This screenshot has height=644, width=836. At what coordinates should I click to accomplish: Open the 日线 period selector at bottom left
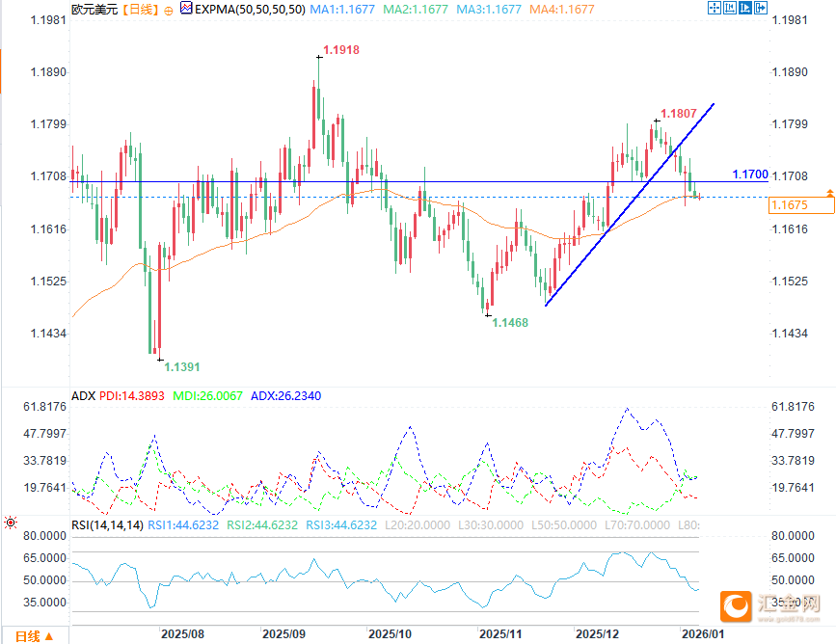[34, 636]
